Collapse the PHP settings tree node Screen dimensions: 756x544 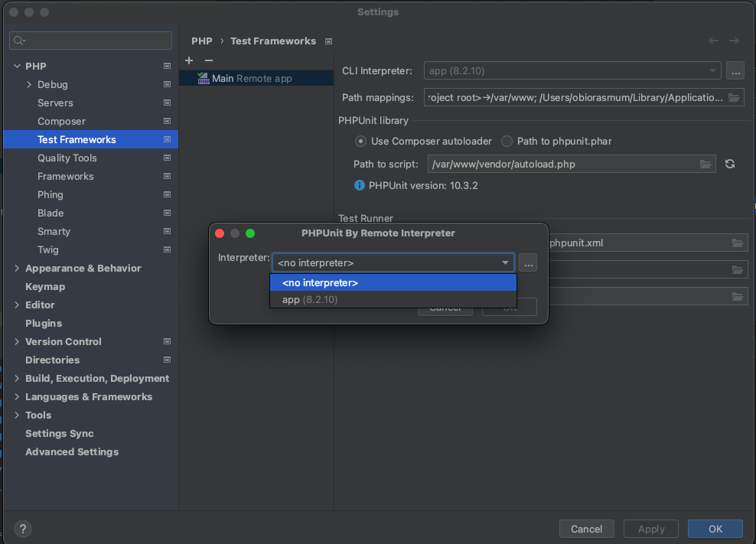[17, 66]
